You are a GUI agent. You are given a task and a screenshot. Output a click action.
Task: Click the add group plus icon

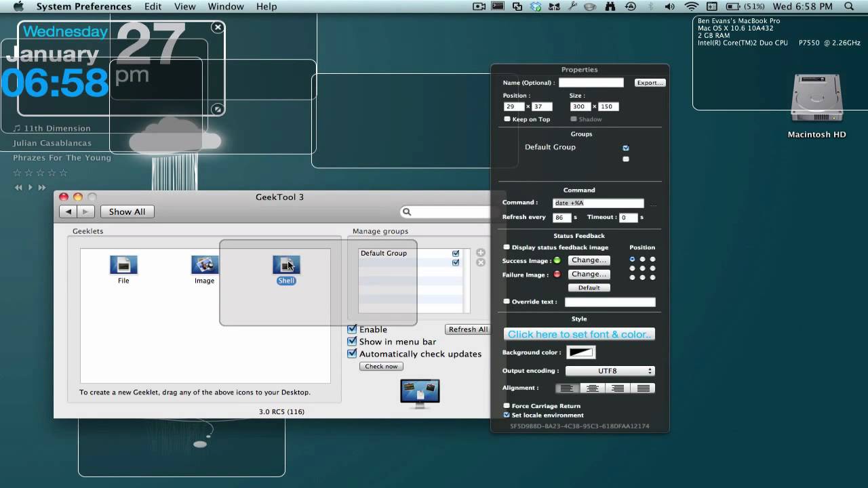click(481, 253)
